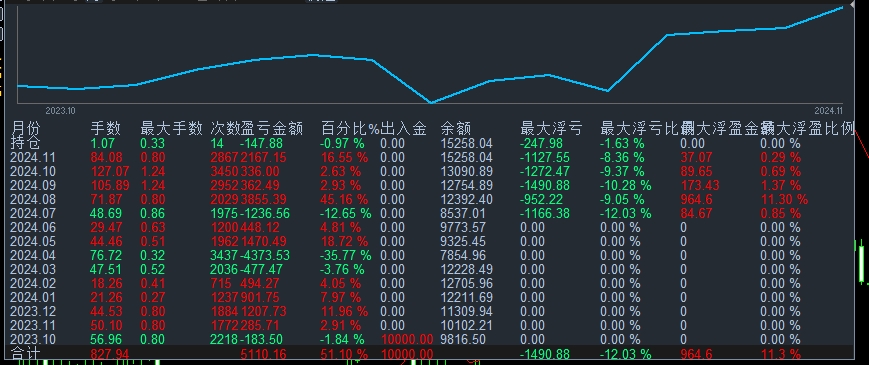869x365 pixels.
Task: Click trade count 3437
Action: pos(224,255)
